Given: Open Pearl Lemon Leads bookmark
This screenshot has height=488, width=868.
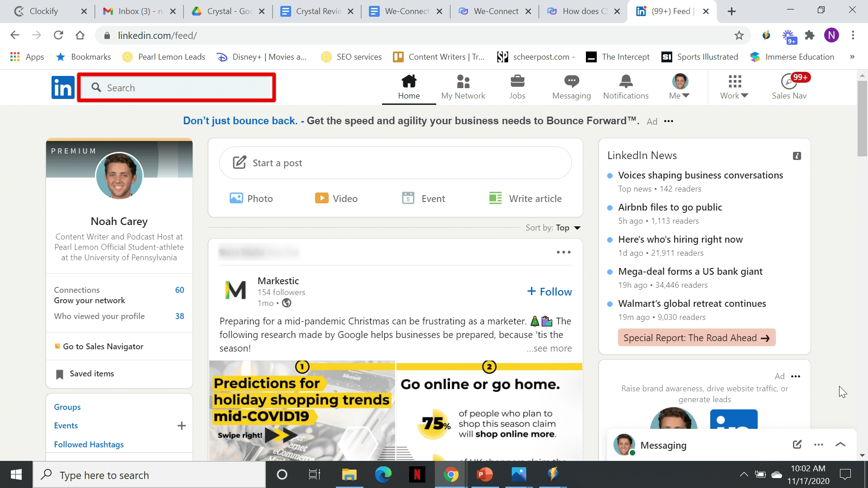Looking at the screenshot, I should [x=164, y=57].
